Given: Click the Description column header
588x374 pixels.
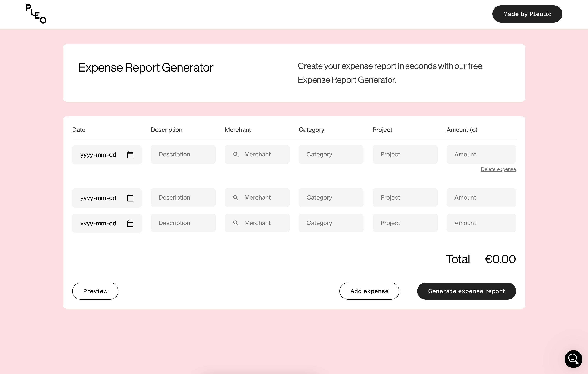Looking at the screenshot, I should [166, 130].
